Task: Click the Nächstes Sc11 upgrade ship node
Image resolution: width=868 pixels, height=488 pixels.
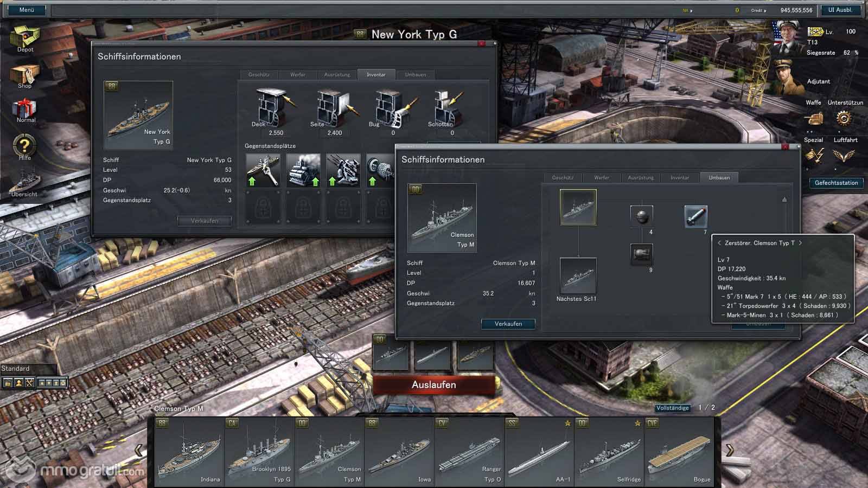Action: (x=578, y=276)
